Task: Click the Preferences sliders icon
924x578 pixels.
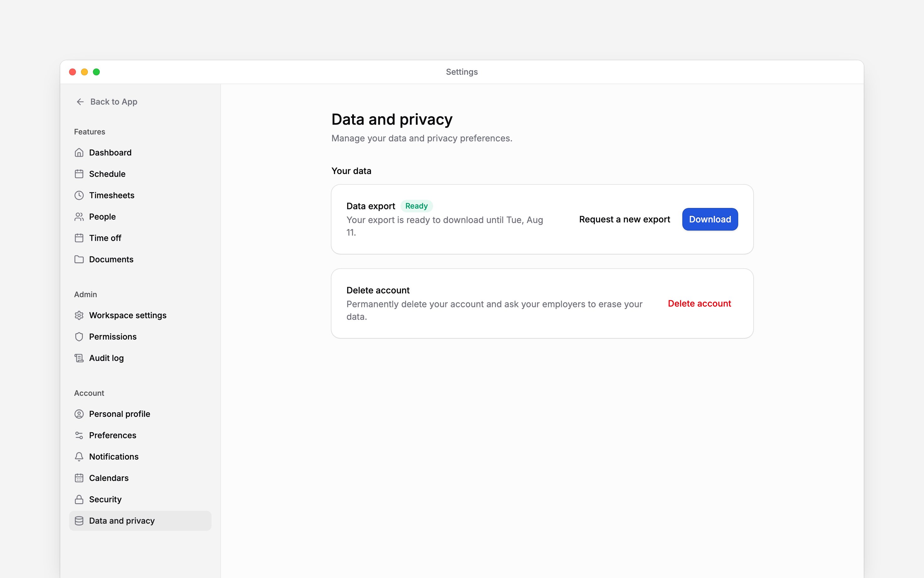Action: point(79,435)
